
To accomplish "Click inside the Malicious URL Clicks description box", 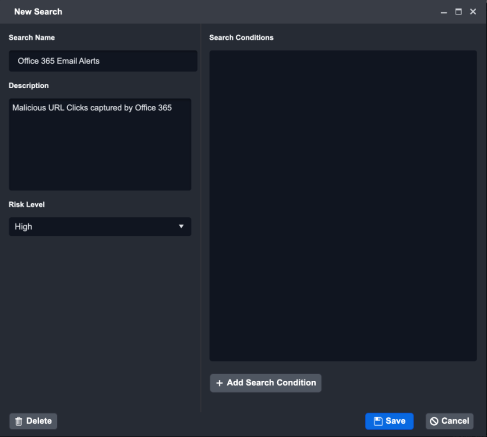I will 100,144.
